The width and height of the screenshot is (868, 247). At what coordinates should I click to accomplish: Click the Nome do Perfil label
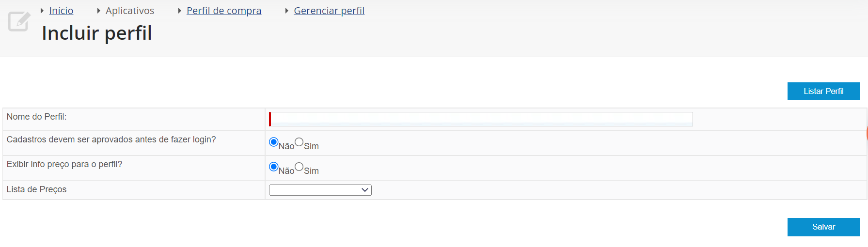[37, 117]
